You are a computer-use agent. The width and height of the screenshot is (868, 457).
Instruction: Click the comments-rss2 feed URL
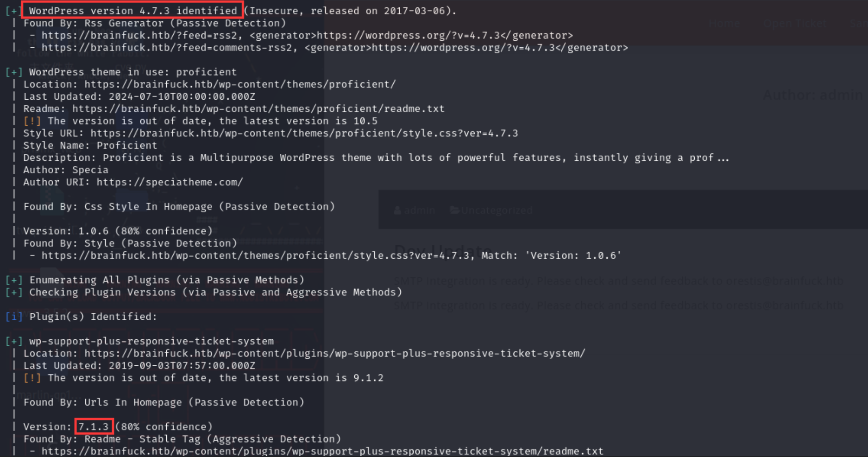[167, 48]
